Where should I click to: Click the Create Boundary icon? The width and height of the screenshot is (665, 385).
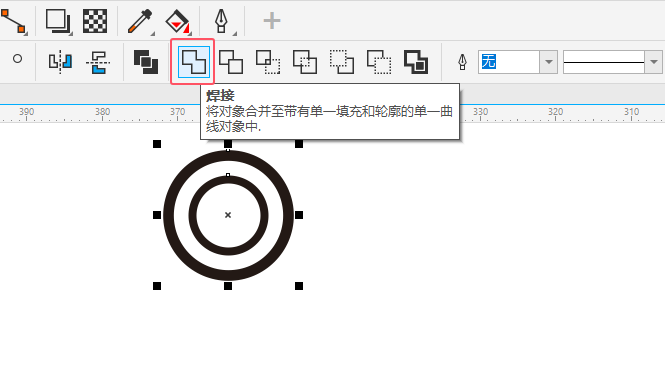point(416,62)
